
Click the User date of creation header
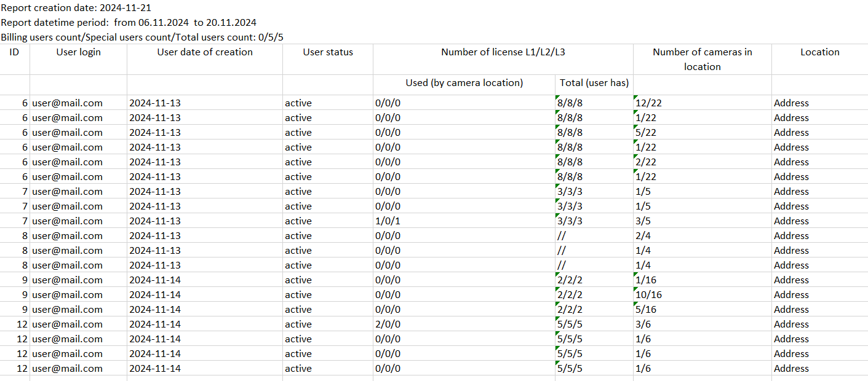[x=205, y=52]
